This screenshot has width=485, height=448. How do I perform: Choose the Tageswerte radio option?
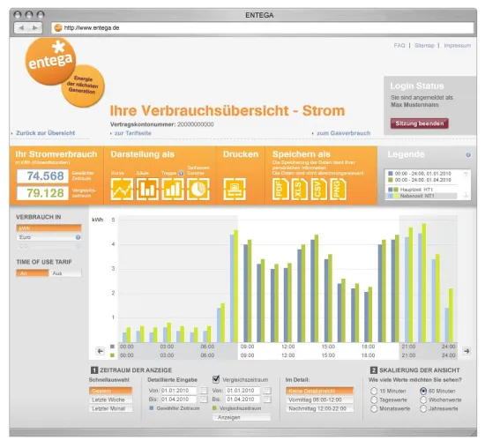point(374,399)
